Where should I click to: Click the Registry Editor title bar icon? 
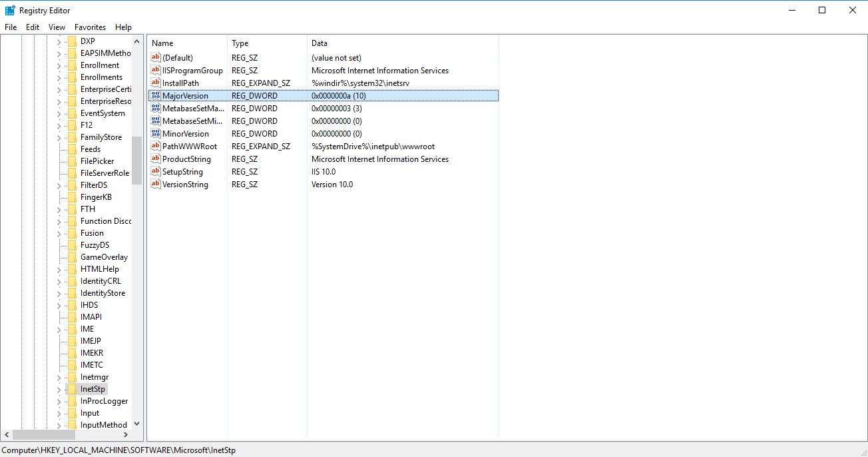tap(10, 10)
